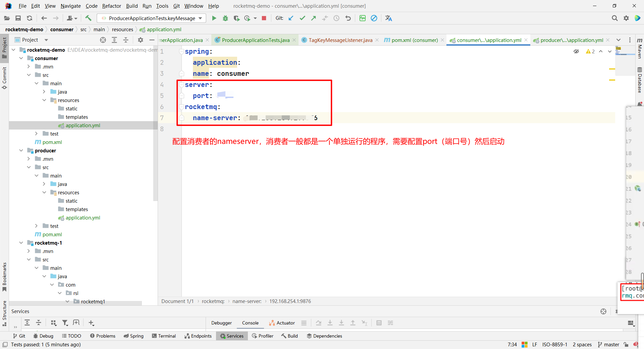Save all files with disk icon
The height and width of the screenshot is (349, 644).
(x=18, y=18)
